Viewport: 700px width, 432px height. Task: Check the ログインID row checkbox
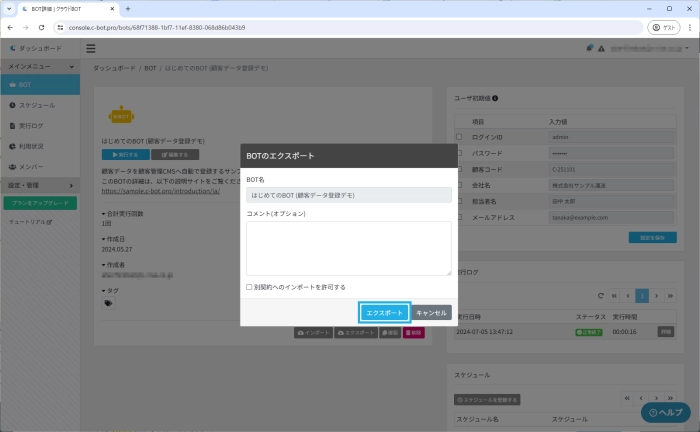pyautogui.click(x=459, y=136)
